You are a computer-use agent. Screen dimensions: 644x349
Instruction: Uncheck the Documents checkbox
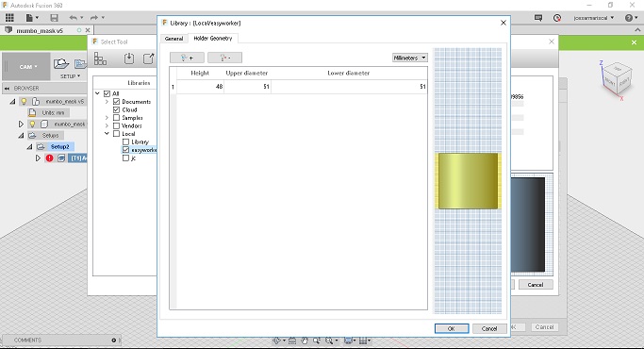pyautogui.click(x=116, y=102)
